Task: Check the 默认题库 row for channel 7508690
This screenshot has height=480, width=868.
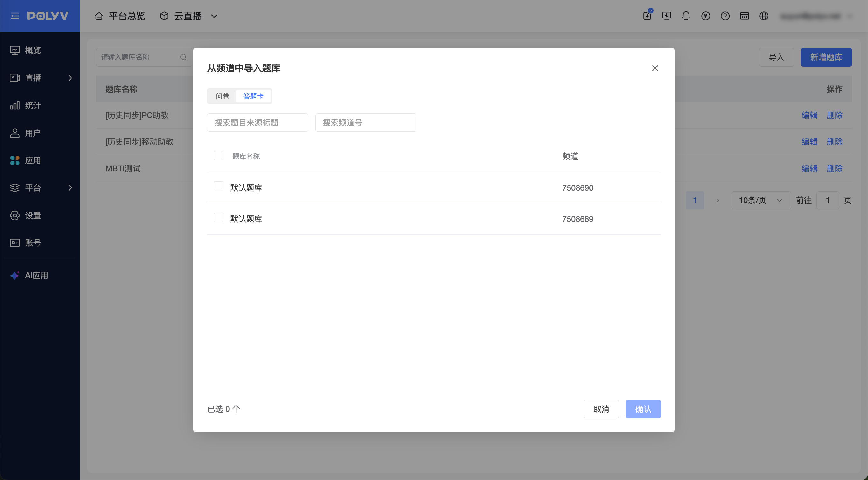Action: 219,186
